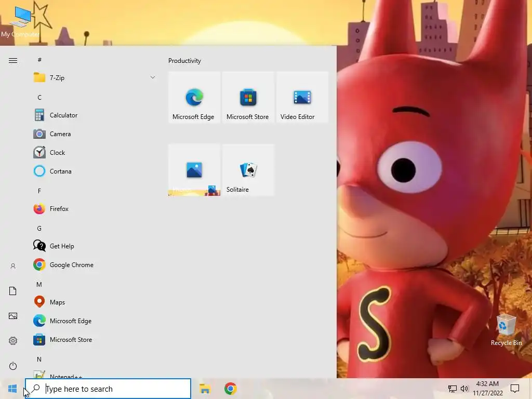Screen dimensions: 532x399
Task: Select the Recycle Bin desktop icon
Action: 506,329
